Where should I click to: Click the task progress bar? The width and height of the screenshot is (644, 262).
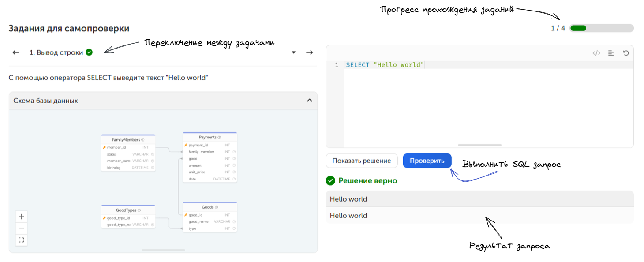click(x=601, y=28)
